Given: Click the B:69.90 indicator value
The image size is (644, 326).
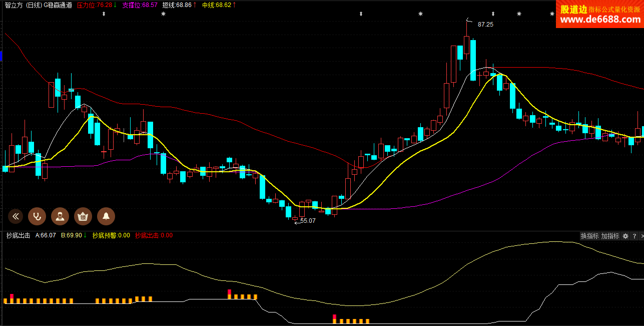Looking at the screenshot, I should [74, 235].
